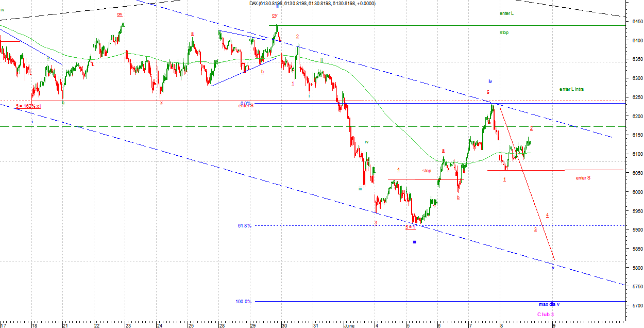Select the '5 = 162% xi' annotation
This screenshot has width=644, height=328.
[x=28, y=106]
